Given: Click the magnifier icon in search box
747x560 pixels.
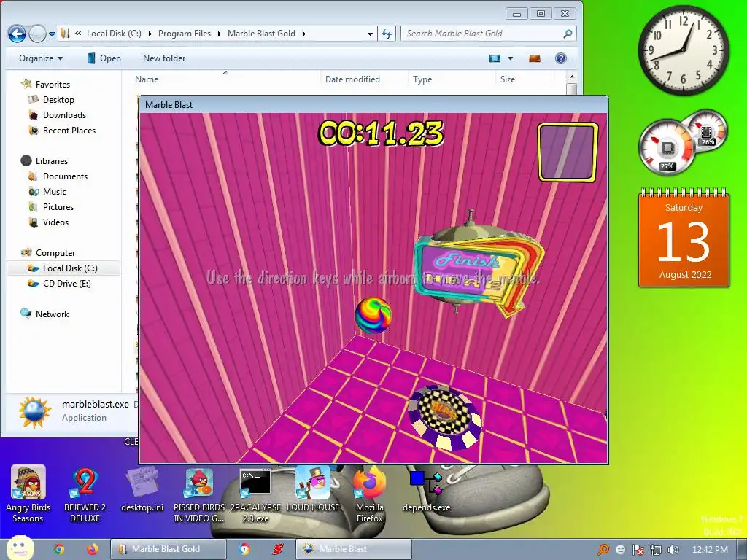Looking at the screenshot, I should [x=568, y=34].
